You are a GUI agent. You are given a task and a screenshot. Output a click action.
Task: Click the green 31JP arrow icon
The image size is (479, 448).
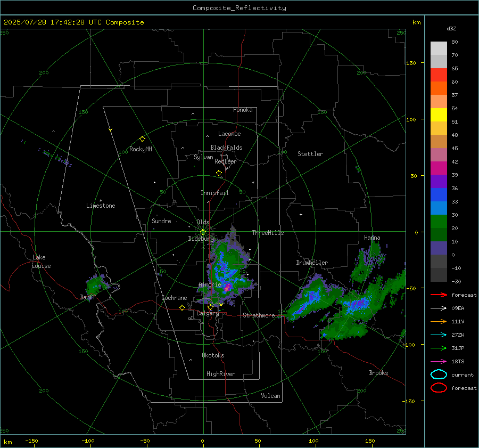(439, 348)
